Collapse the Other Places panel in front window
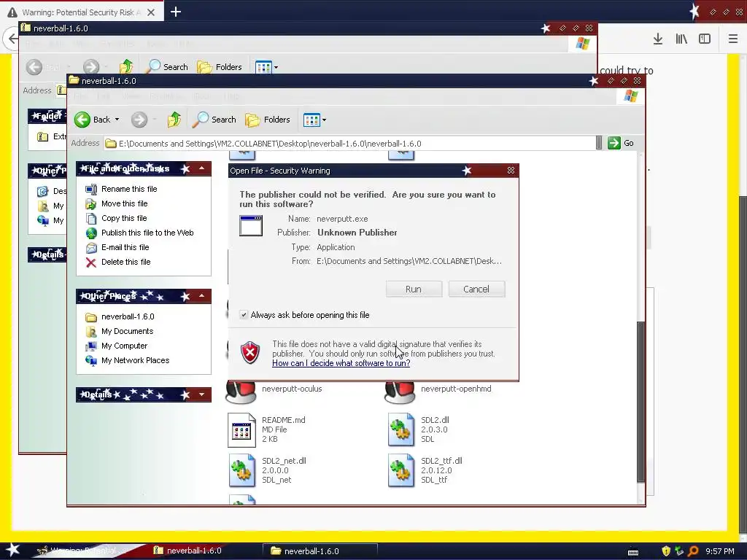 tap(201, 296)
